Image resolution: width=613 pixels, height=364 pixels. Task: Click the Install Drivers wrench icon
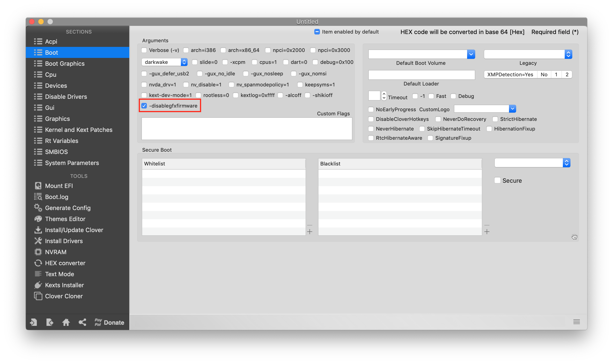point(38,241)
